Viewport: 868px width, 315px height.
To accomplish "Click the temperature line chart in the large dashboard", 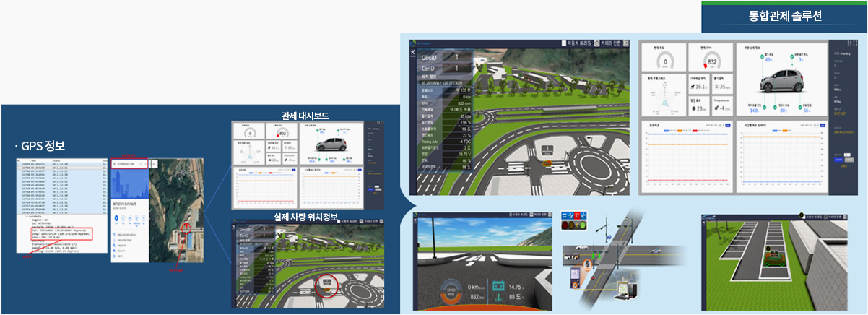I will pyautogui.click(x=684, y=157).
